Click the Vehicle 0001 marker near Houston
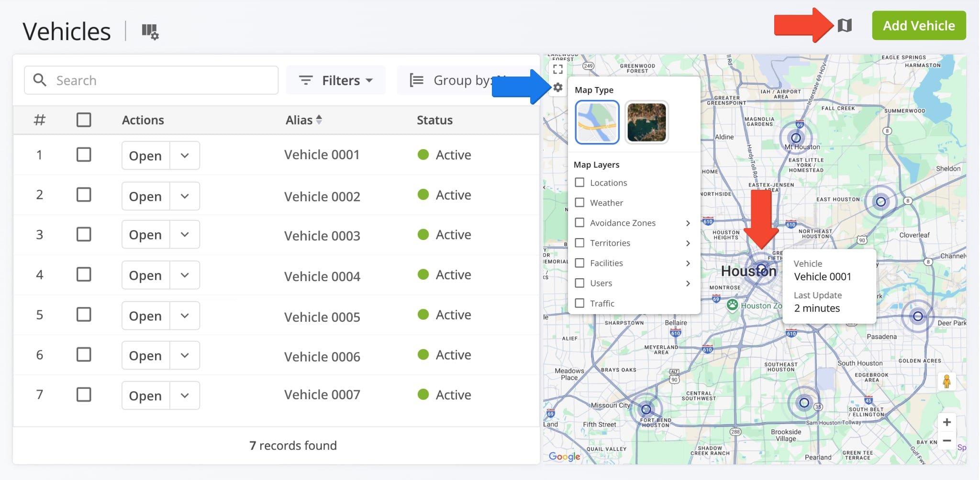This screenshot has height=480, width=980. [x=761, y=268]
